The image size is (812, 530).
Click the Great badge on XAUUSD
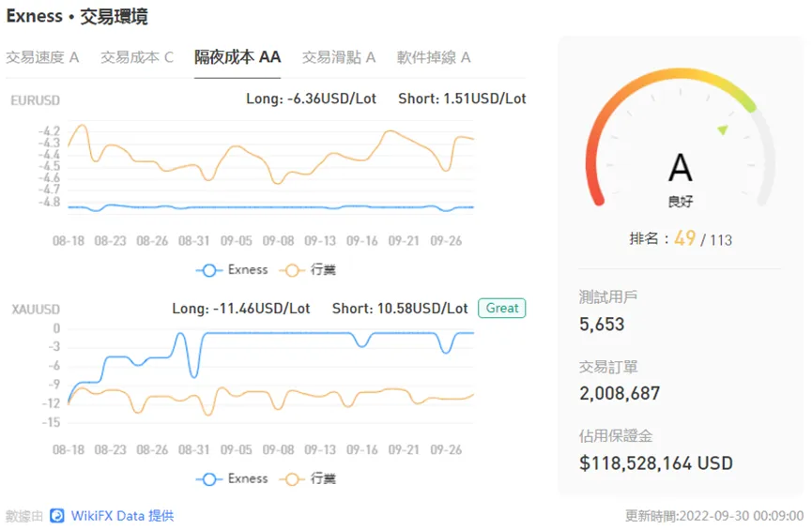[x=502, y=308]
